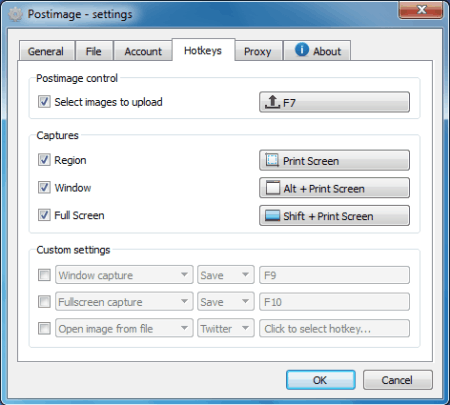Confirm settings with the OK button

coord(320,380)
